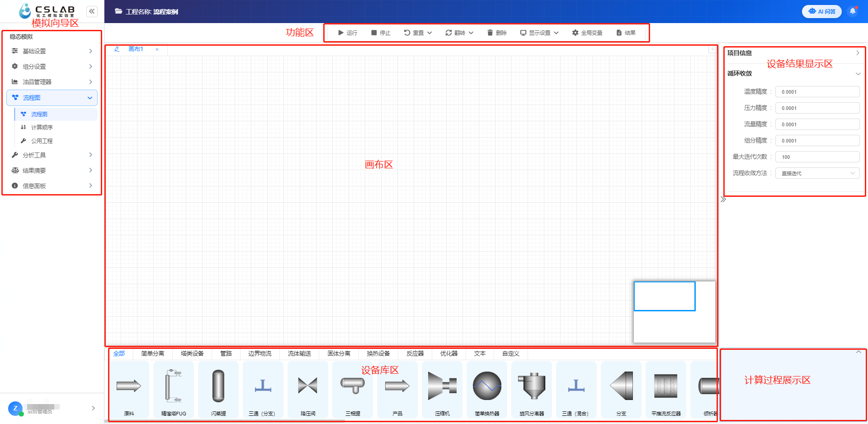Viewport: 868px width, 424px height.
Task: Collapse the calculation process panel arrow
Action: click(x=859, y=352)
